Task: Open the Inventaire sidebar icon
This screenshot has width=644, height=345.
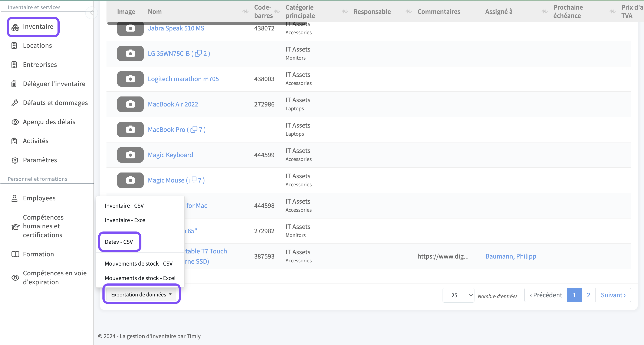Action: pos(15,27)
